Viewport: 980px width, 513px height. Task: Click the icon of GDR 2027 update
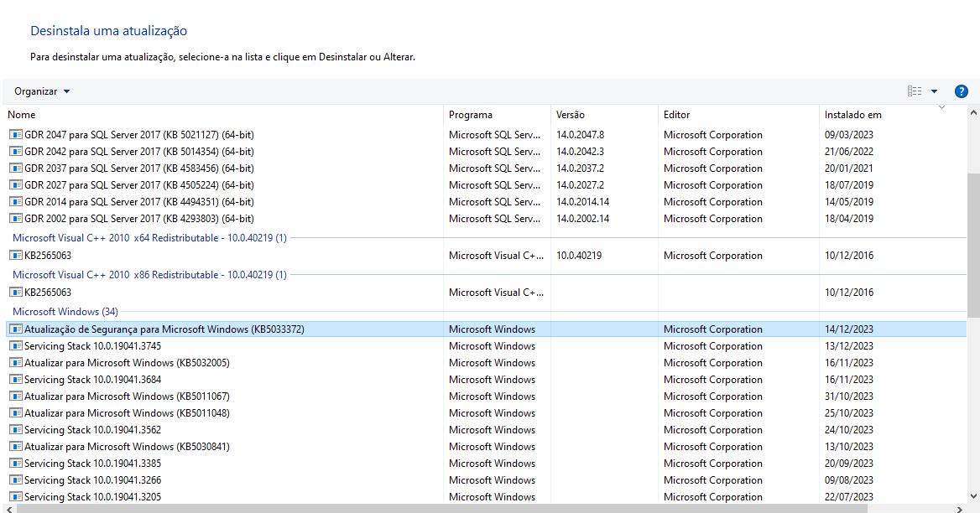tap(16, 185)
